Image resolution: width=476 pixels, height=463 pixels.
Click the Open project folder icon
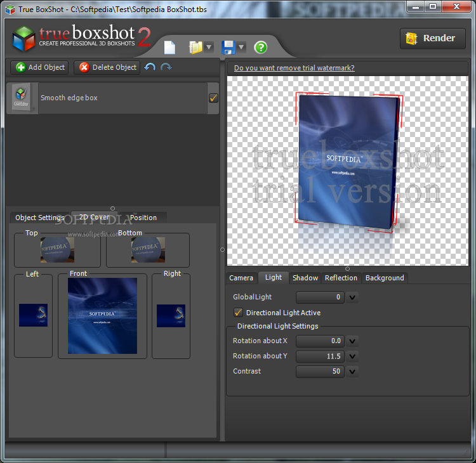(196, 48)
